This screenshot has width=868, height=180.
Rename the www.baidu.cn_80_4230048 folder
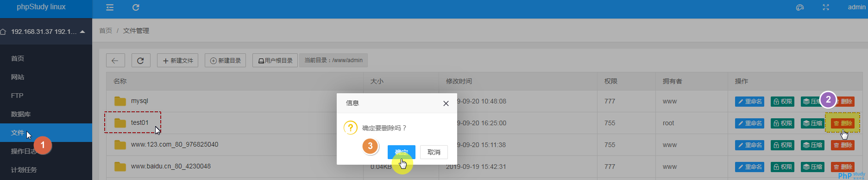tap(749, 167)
